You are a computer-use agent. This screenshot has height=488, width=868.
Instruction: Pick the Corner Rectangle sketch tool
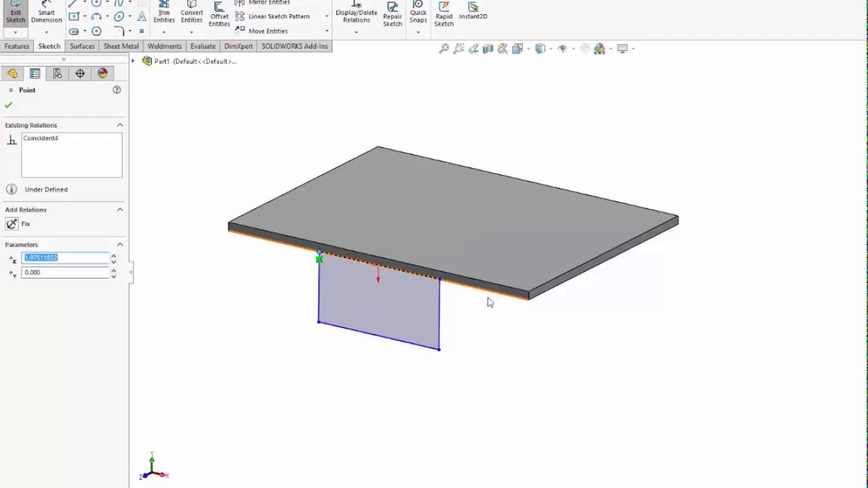pyautogui.click(x=74, y=16)
